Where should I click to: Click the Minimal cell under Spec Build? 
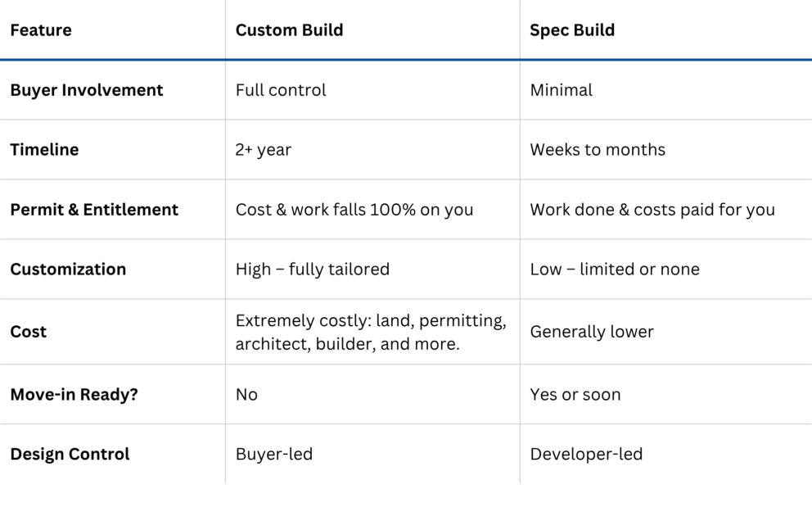pyautogui.click(x=561, y=90)
